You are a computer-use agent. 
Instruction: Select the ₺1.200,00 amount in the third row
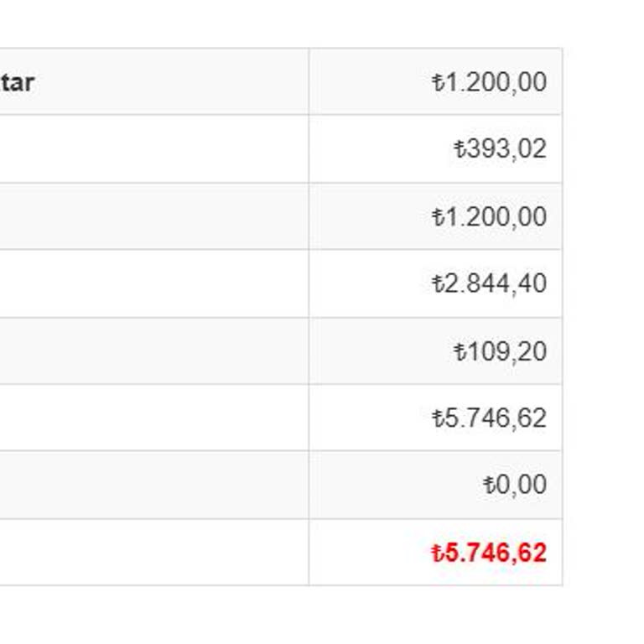[x=489, y=216]
